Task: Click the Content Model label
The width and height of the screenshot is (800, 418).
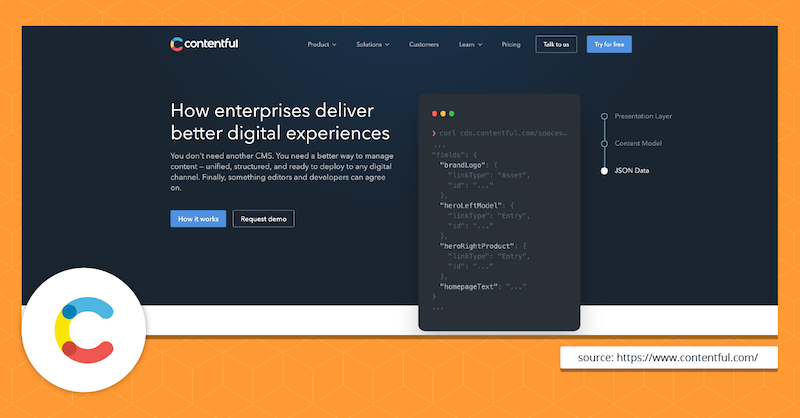Action: [x=638, y=143]
